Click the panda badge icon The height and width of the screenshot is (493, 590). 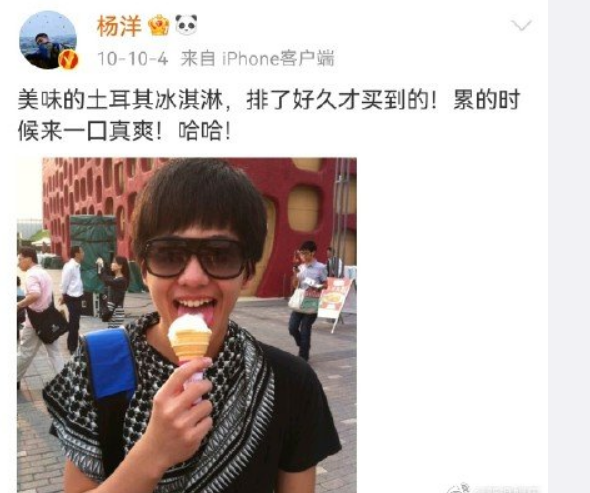point(187,25)
